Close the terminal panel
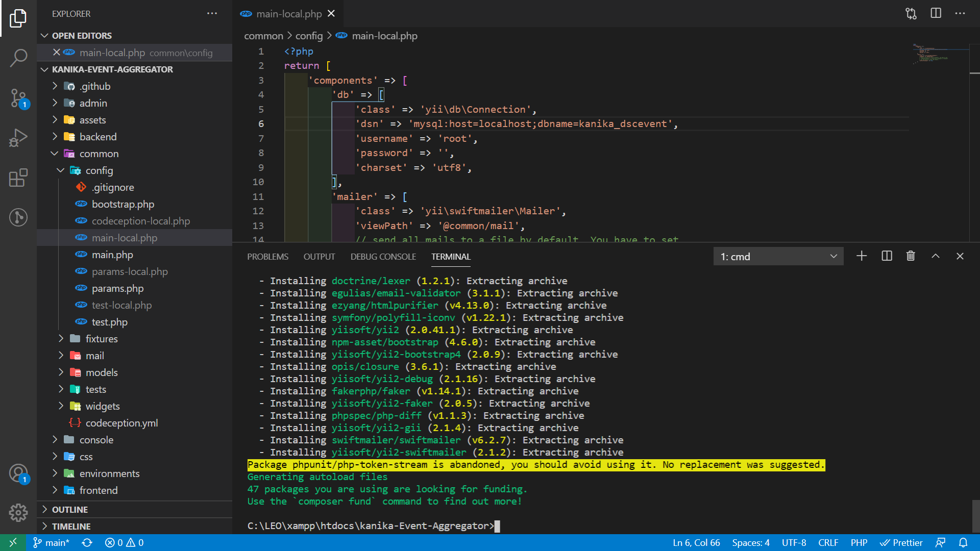This screenshot has width=980, height=551. pyautogui.click(x=960, y=256)
